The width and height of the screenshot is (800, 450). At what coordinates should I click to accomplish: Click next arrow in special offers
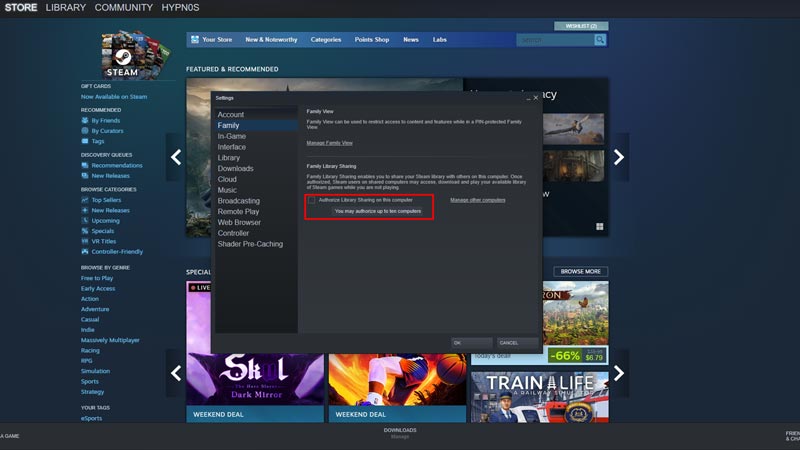[619, 373]
